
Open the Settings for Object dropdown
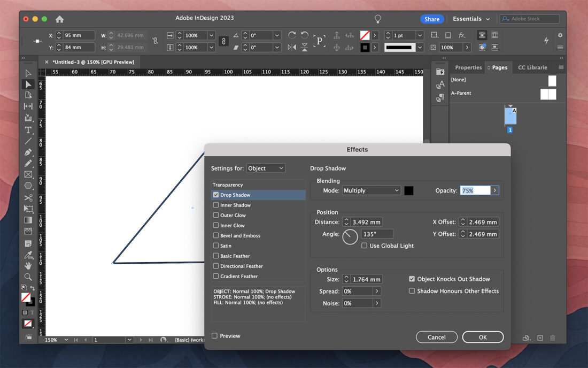266,167
